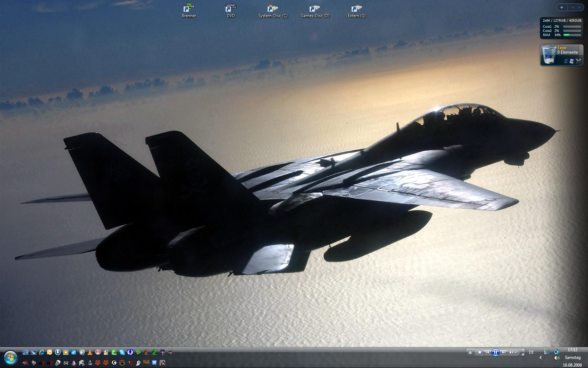This screenshot has height=368, width=588.
Task: Add a gadget with the sidebar plus button
Action: (x=562, y=7)
